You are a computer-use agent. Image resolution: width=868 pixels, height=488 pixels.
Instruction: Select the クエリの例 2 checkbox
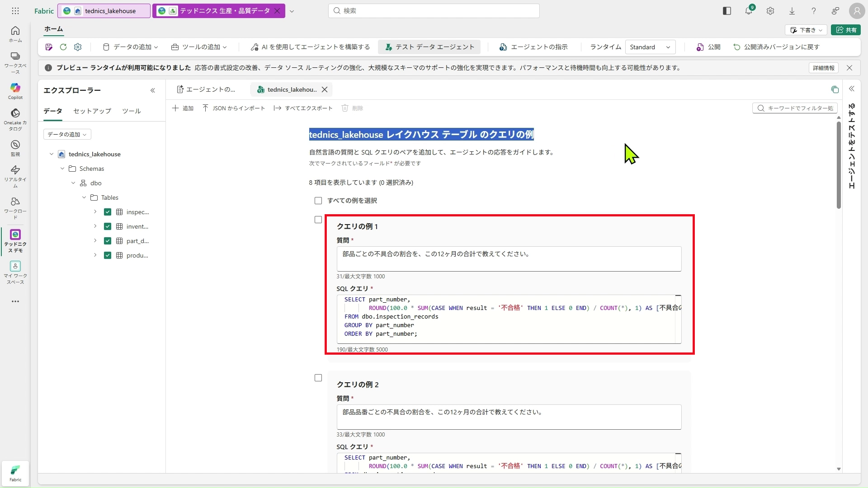coord(318,378)
